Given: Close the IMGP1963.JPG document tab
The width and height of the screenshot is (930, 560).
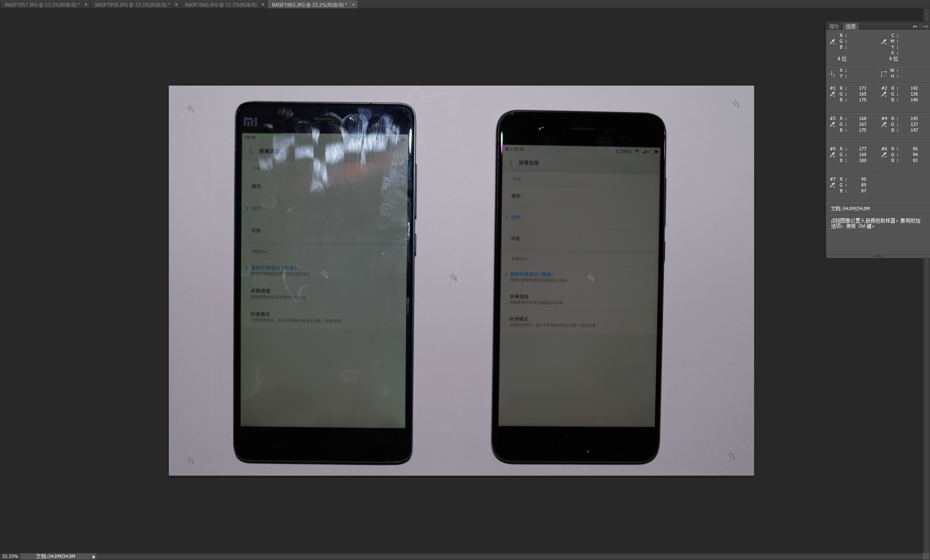Looking at the screenshot, I should [x=353, y=5].
